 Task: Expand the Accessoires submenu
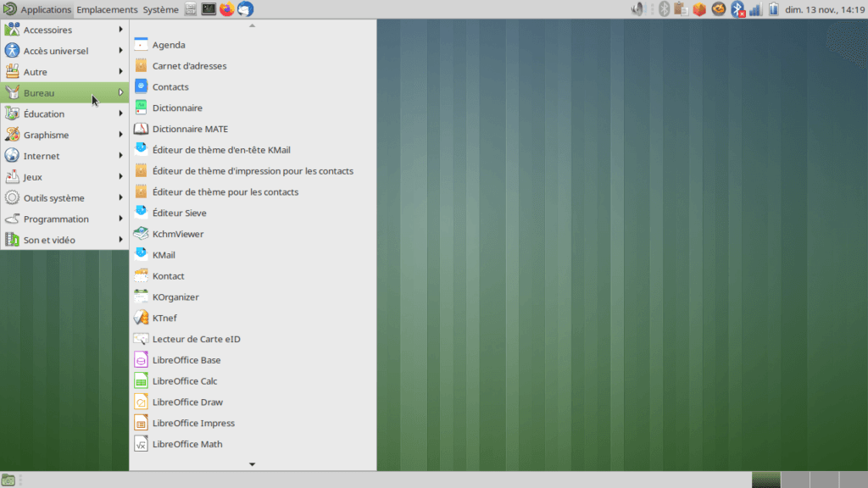pos(64,30)
